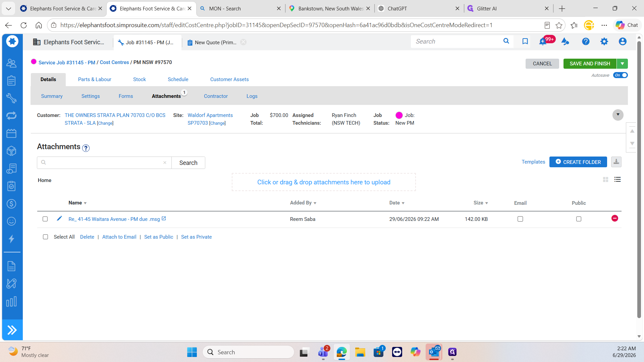This screenshot has width=644, height=362.
Task: Expand the left sidebar navigation arrows
Action: pos(12,330)
